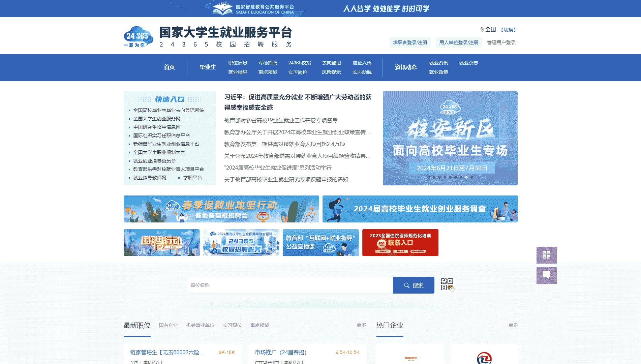This screenshot has height=364, width=641.
Task: Open 互联网+就业指导 公益直播课 banner
Action: point(321,243)
